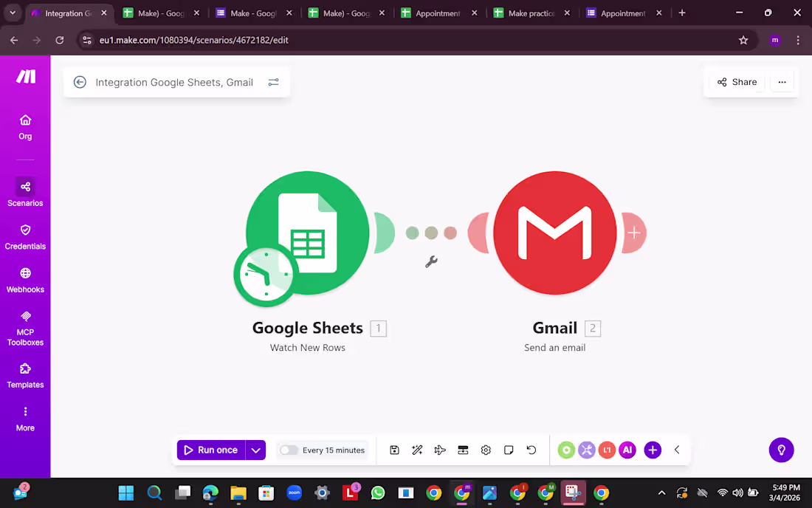This screenshot has width=812, height=508.
Task: Open the three-dot options menu beside Share
Action: coord(782,82)
